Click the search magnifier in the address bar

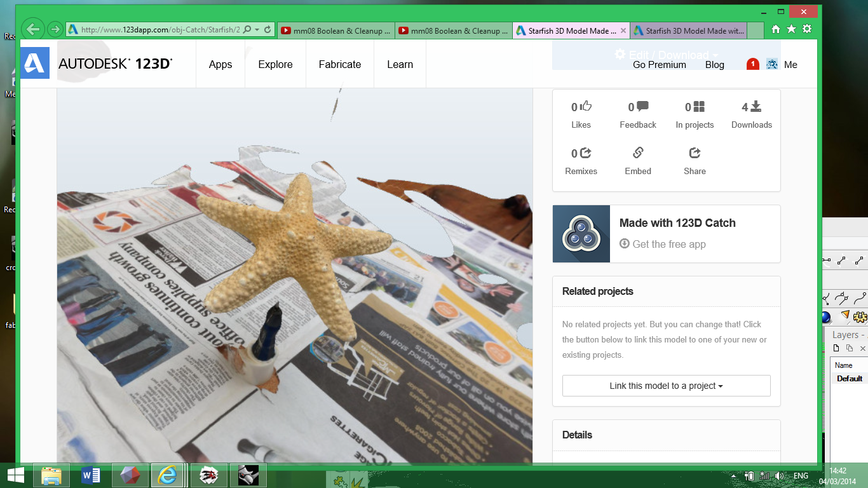247,29
